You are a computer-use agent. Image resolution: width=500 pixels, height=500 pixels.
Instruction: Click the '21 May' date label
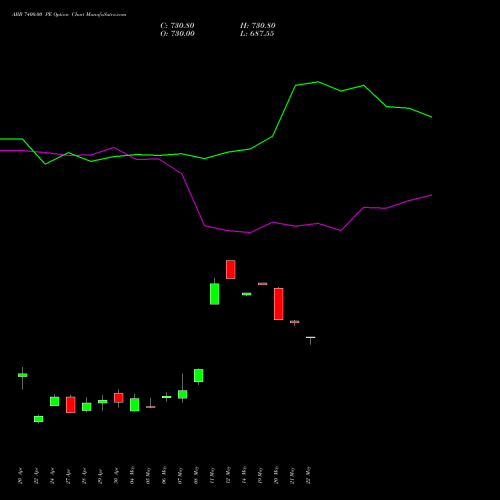click(x=292, y=475)
